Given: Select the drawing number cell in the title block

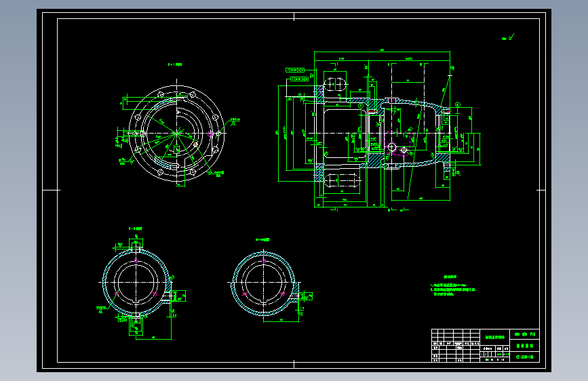Looking at the screenshot, I should coord(525,357).
